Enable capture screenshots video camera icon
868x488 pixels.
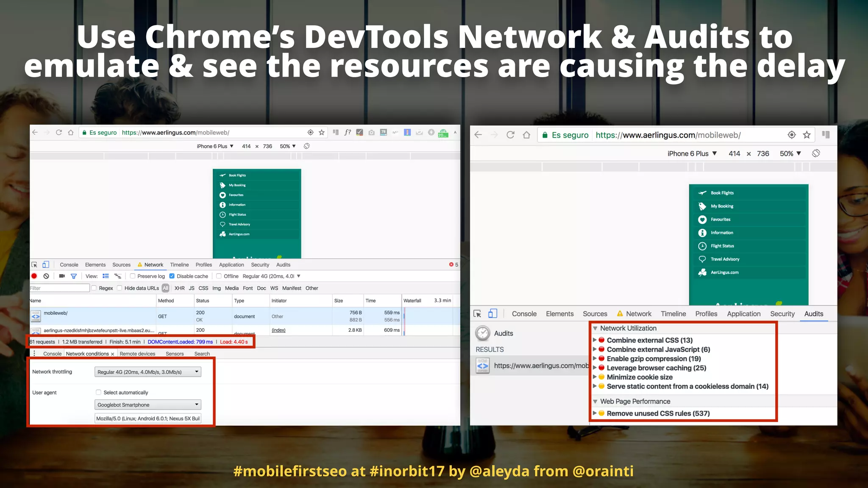click(x=62, y=276)
